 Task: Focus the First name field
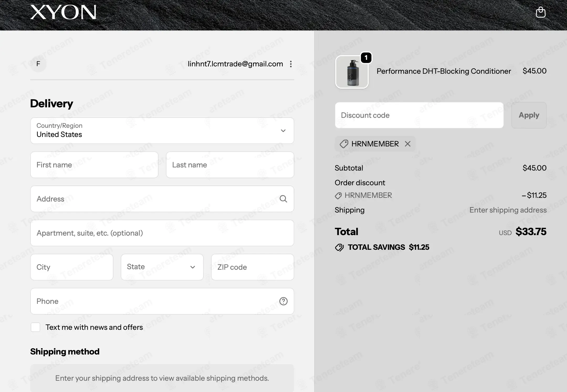(x=94, y=165)
